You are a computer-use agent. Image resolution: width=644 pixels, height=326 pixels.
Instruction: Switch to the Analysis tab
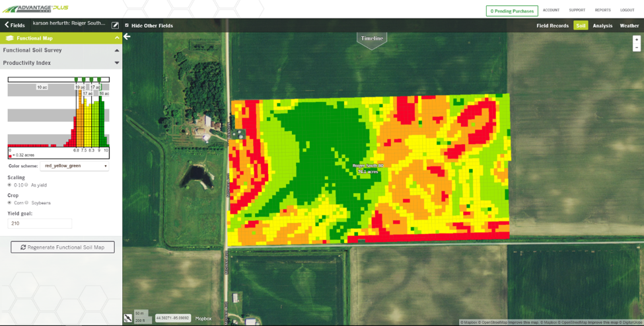[602, 26]
